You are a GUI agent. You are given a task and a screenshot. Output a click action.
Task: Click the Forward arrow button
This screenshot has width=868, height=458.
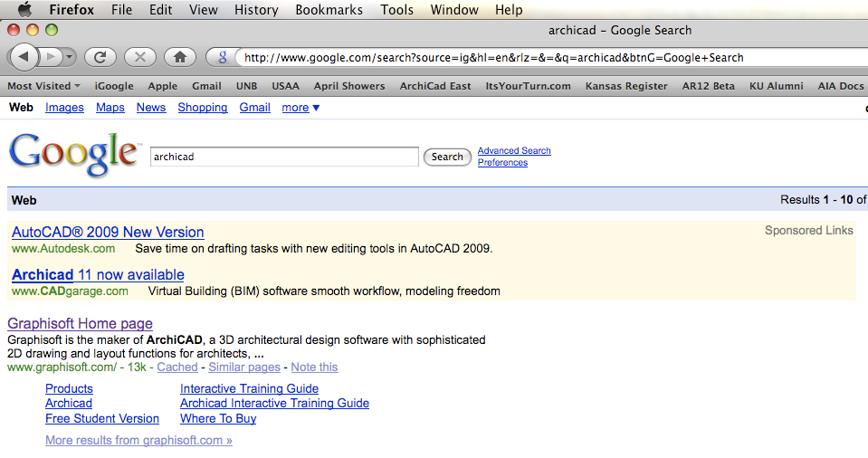click(52, 57)
